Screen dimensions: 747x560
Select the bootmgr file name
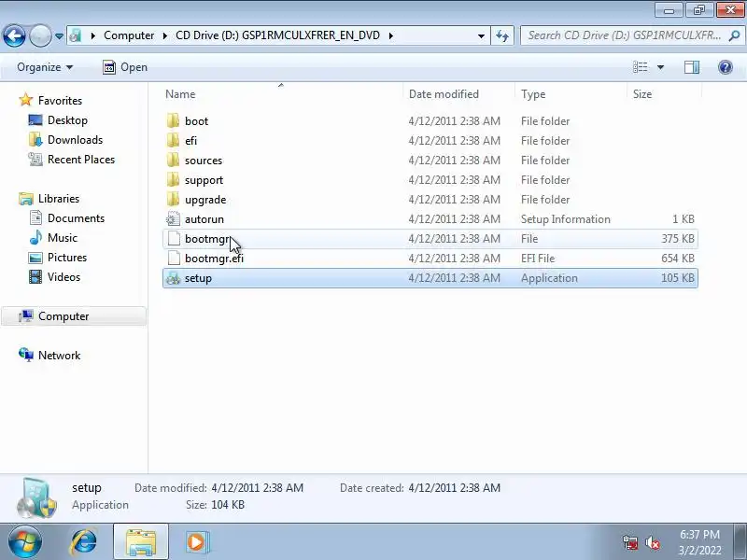coord(206,239)
